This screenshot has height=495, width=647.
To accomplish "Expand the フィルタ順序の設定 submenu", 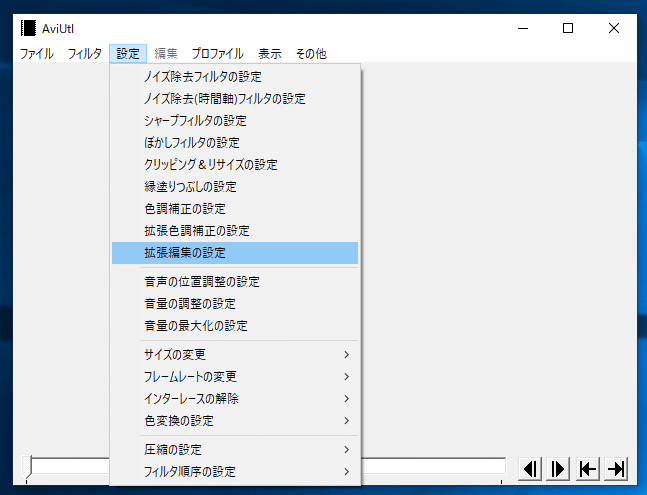I will coord(235,471).
